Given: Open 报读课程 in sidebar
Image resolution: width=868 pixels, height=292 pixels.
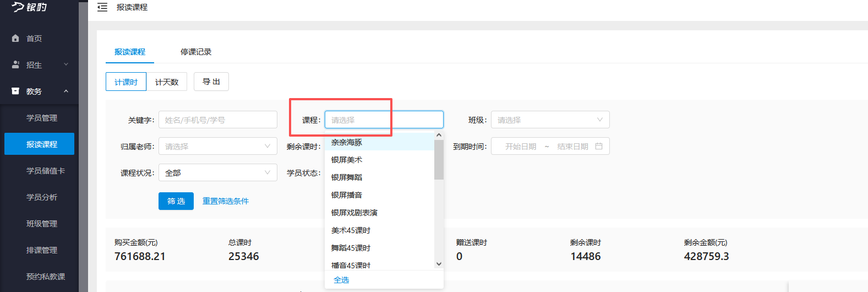Looking at the screenshot, I should 39,144.
